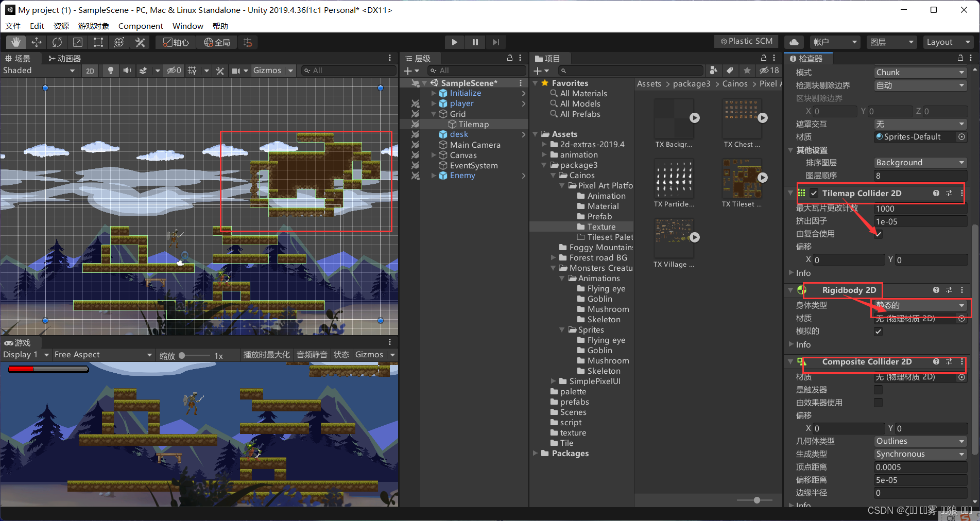
Task: Toggle scene effects icon
Action: [144, 71]
